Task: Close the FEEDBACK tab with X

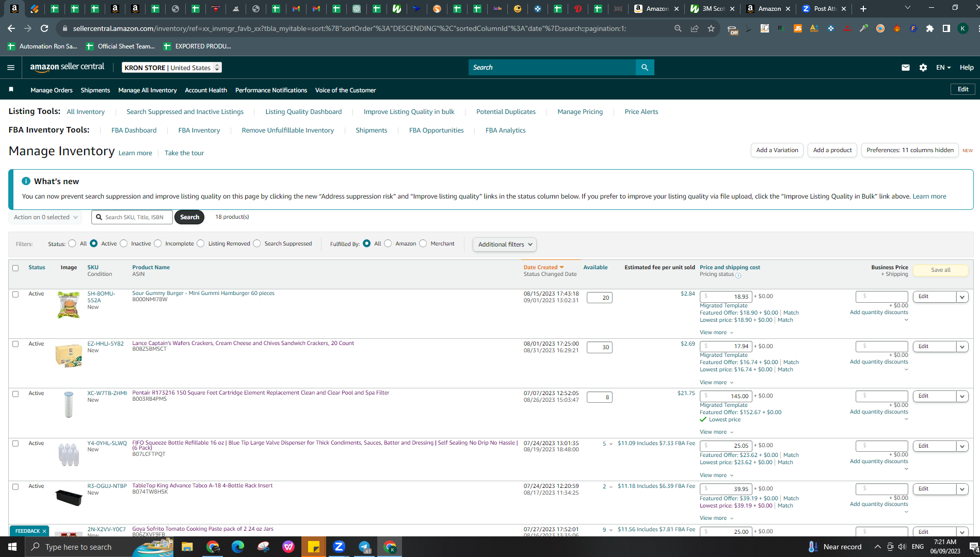Action: (44, 531)
